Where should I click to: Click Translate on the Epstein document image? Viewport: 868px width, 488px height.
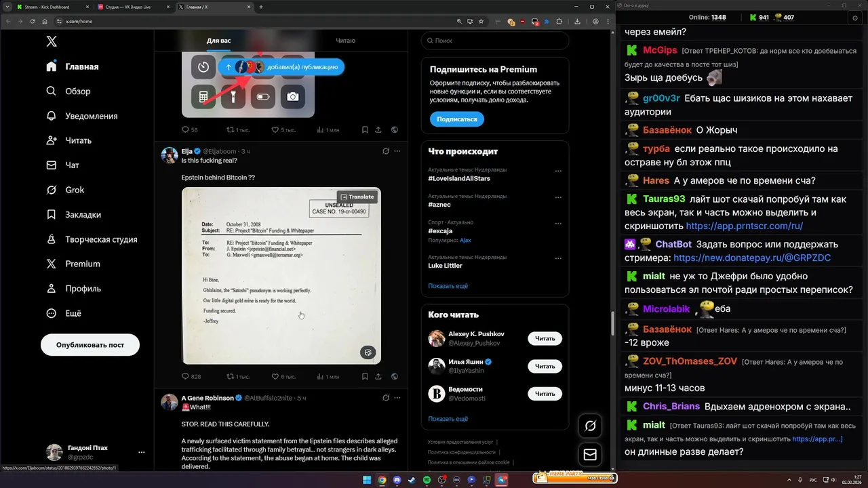[357, 197]
